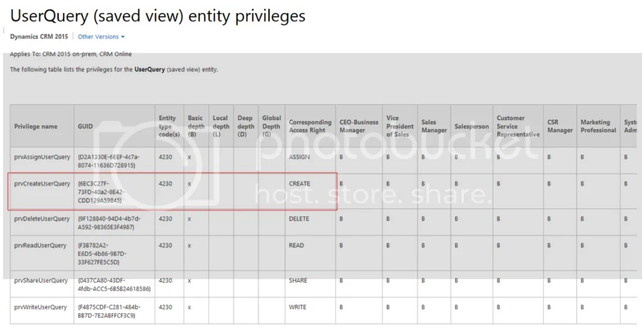Image resolution: width=644 pixels, height=328 pixels.
Task: Select the Privilege name column header
Action: coord(36,126)
